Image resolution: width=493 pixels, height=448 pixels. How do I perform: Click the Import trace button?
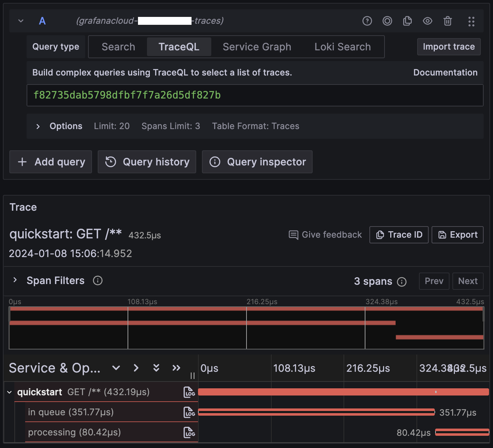[448, 47]
